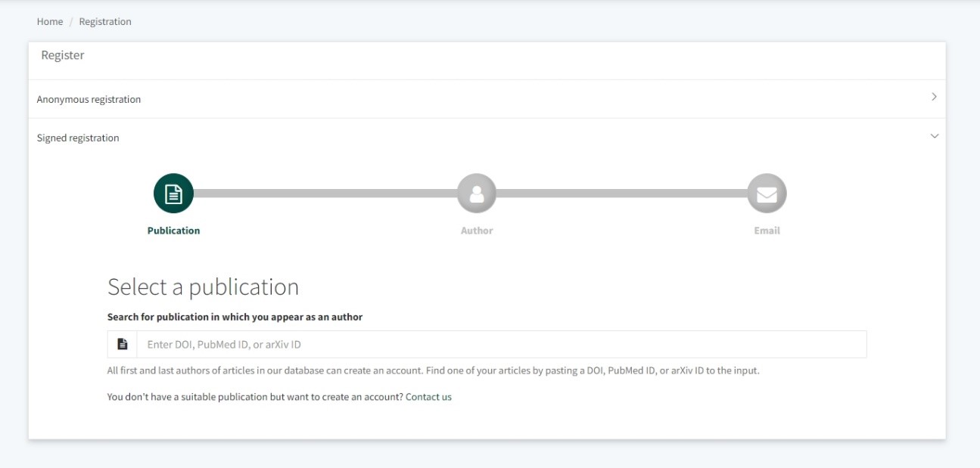Viewport: 980px width, 468px height.
Task: Open the Anonymous registration section label
Action: [89, 100]
